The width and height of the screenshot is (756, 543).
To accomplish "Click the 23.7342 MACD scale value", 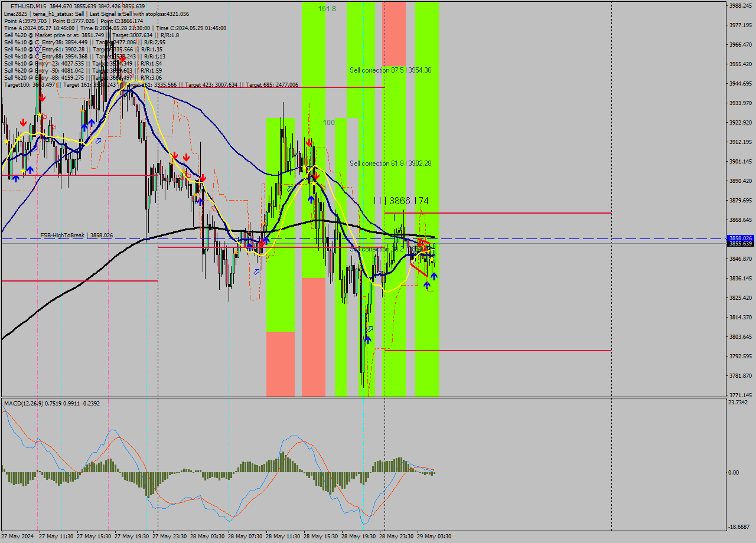I will [x=738, y=402].
